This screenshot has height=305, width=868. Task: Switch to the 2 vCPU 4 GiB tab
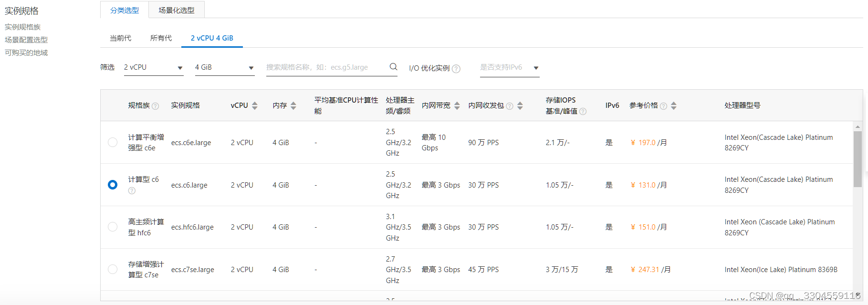tap(212, 38)
